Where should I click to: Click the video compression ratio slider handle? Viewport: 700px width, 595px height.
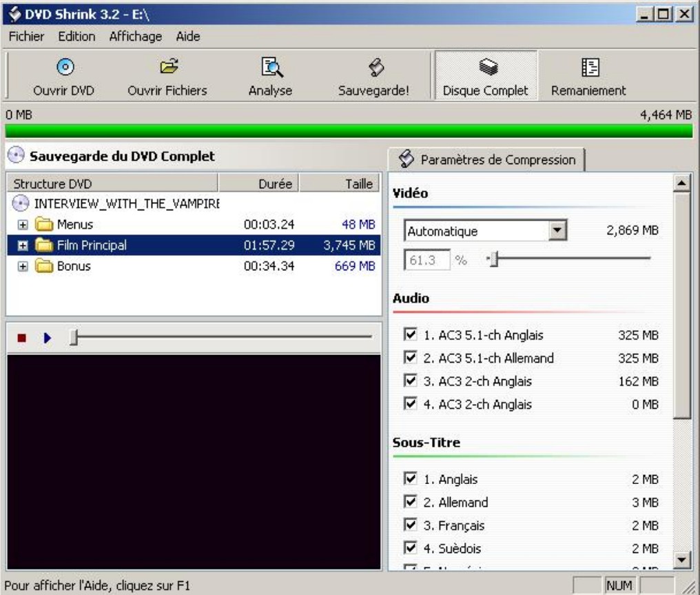click(x=493, y=259)
